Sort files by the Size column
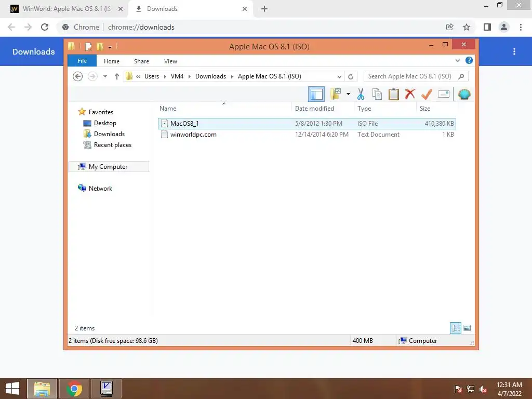 (x=437, y=109)
